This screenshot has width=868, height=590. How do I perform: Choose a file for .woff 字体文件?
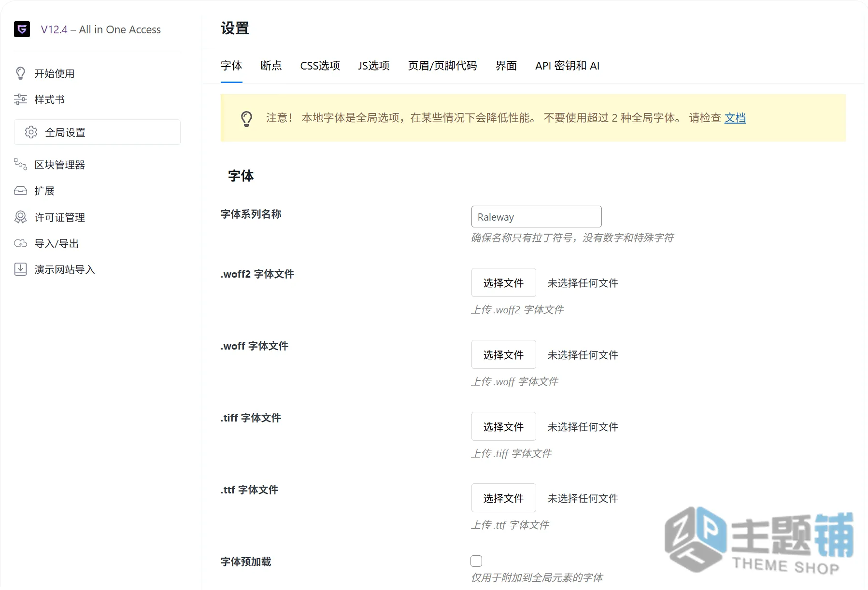[x=503, y=354]
